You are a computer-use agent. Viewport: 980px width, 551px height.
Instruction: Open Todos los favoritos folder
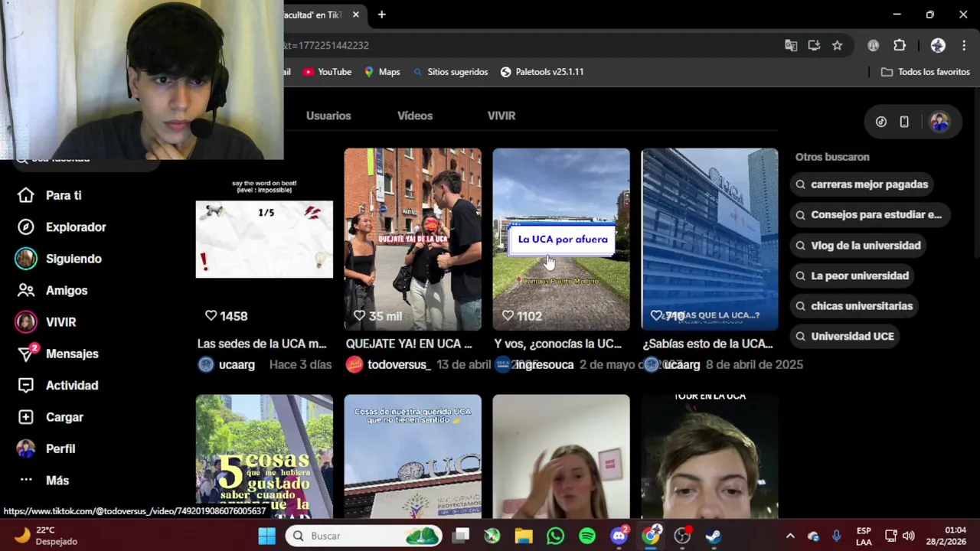(925, 72)
